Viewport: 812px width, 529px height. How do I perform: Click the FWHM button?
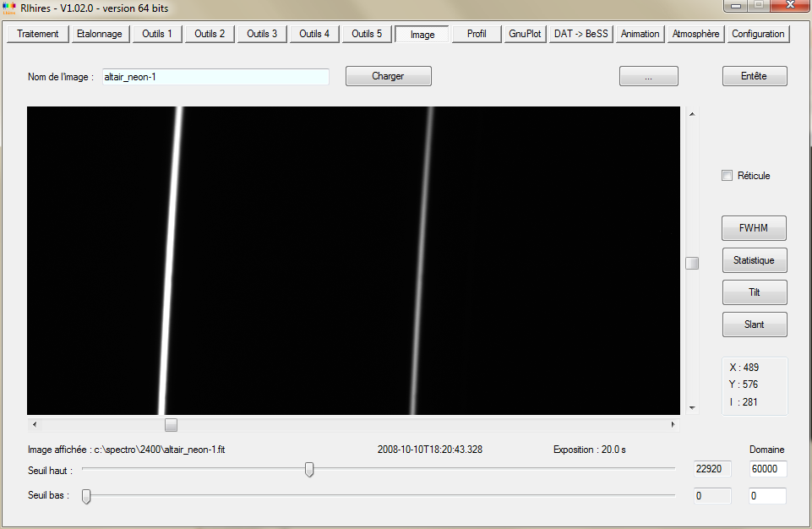(x=754, y=228)
